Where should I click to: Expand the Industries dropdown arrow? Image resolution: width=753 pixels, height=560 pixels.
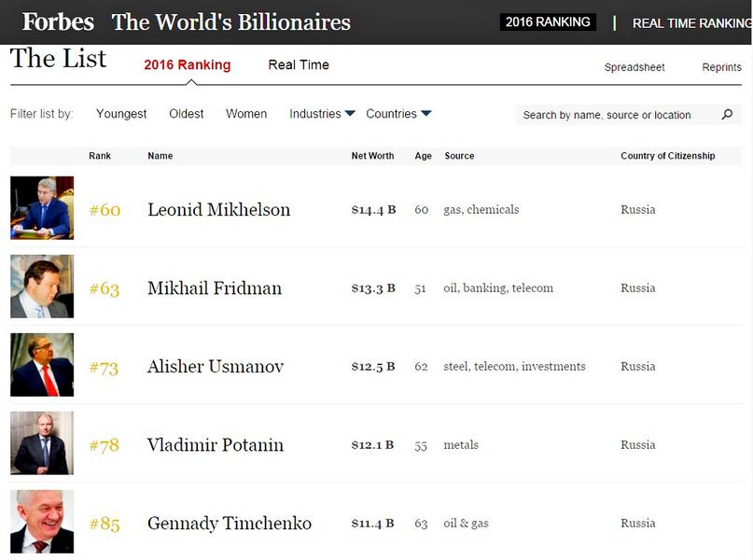click(x=350, y=113)
